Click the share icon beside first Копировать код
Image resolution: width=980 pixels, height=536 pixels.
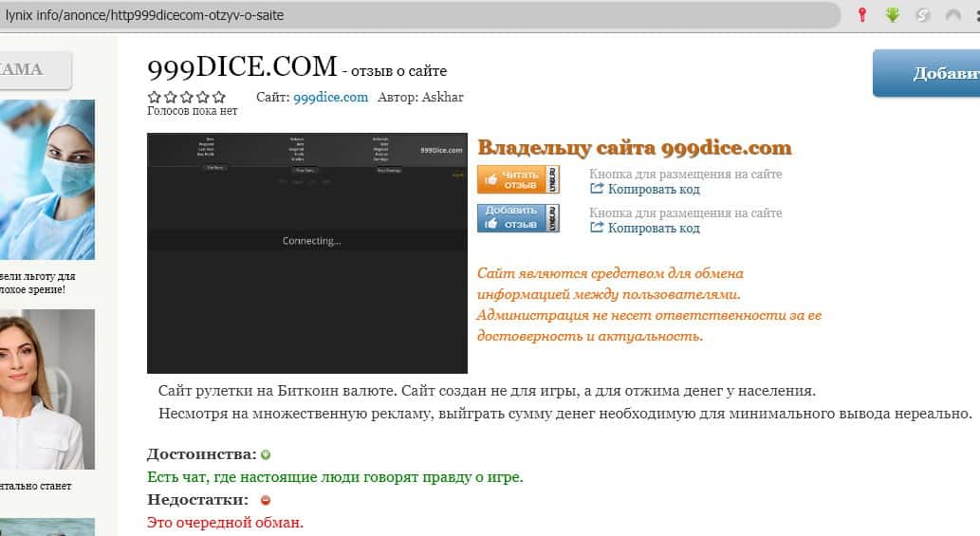597,189
